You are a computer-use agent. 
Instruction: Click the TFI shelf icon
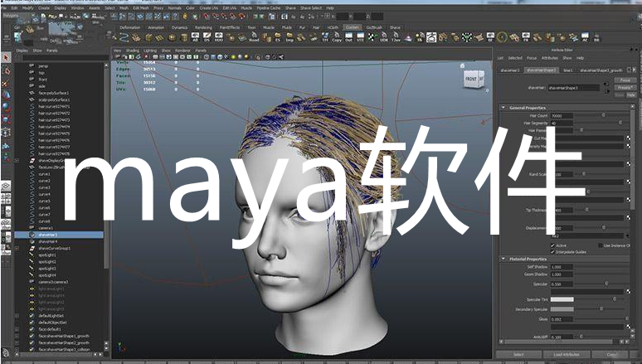pyautogui.click(x=325, y=37)
